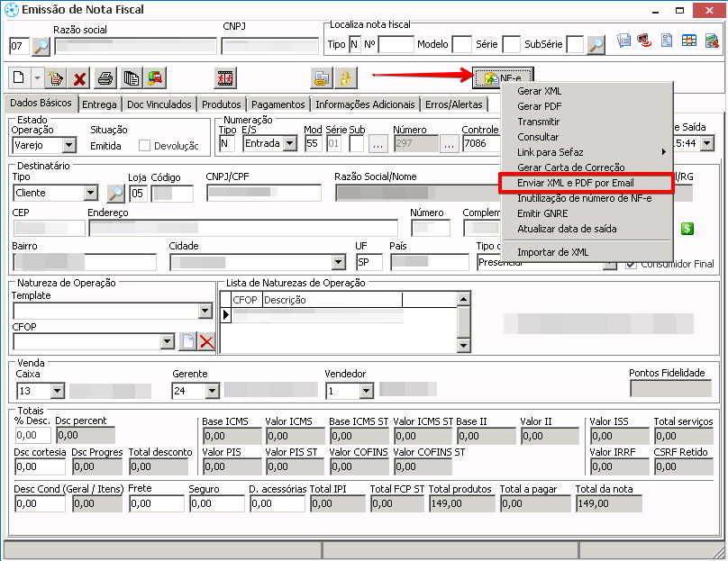Click the linked documents chain icon
Viewport: 728px width, 561px height.
point(322,78)
